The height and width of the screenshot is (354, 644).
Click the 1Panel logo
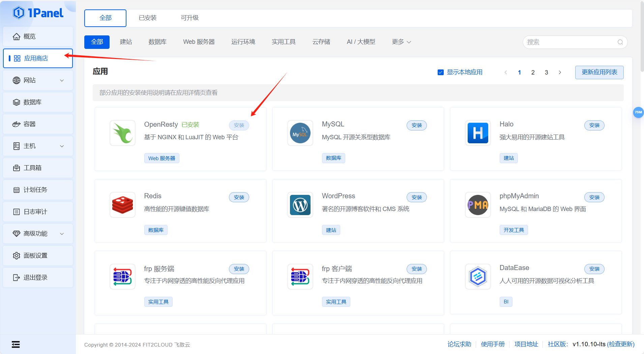pyautogui.click(x=38, y=13)
